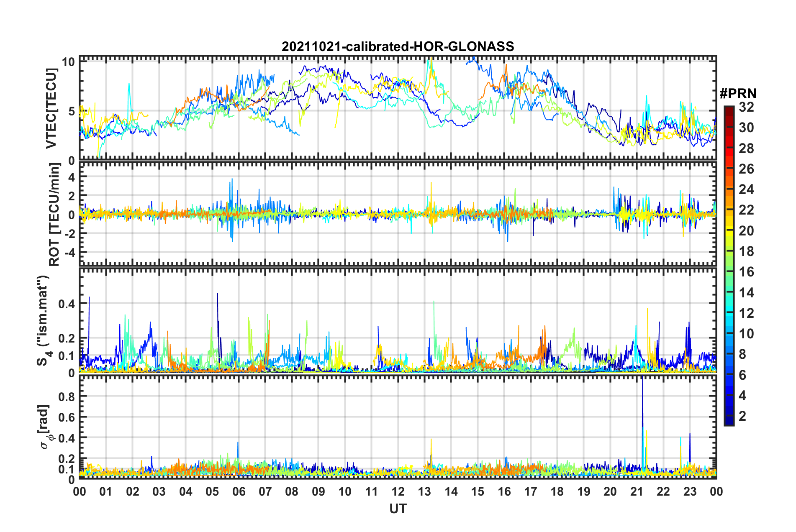This screenshot has width=796, height=532.
Task: Select dark blue bottom of PRN colorbar
Action: 729,422
